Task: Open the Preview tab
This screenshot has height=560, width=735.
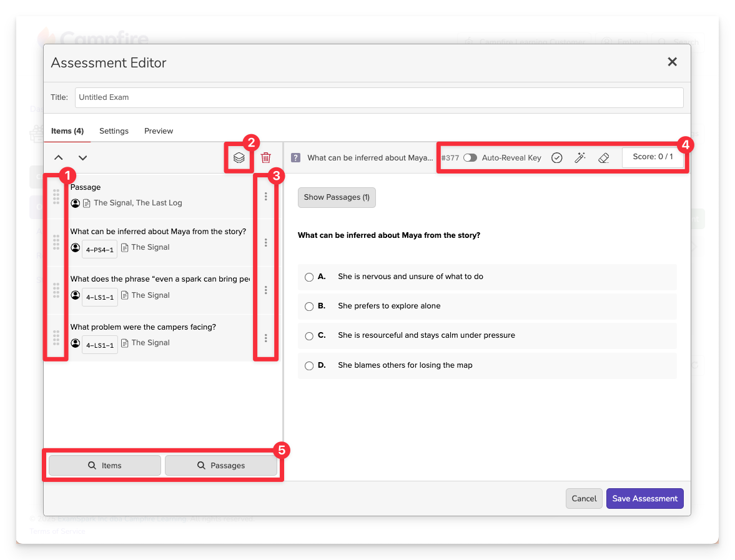Action: coord(159,131)
